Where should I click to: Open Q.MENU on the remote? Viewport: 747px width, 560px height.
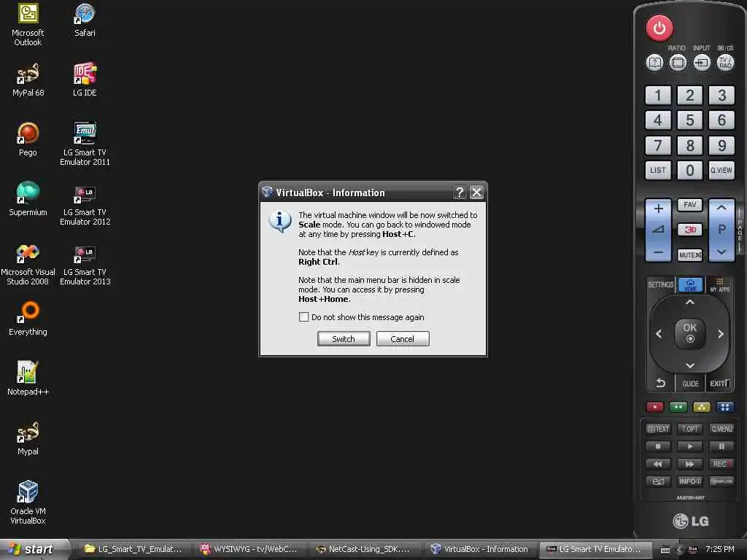tap(721, 429)
